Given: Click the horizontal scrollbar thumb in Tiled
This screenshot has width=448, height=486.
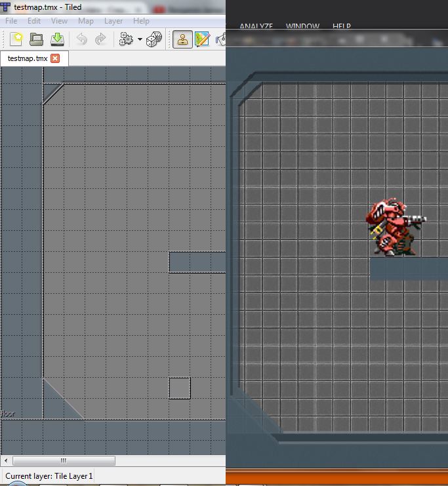Looking at the screenshot, I should (x=64, y=460).
